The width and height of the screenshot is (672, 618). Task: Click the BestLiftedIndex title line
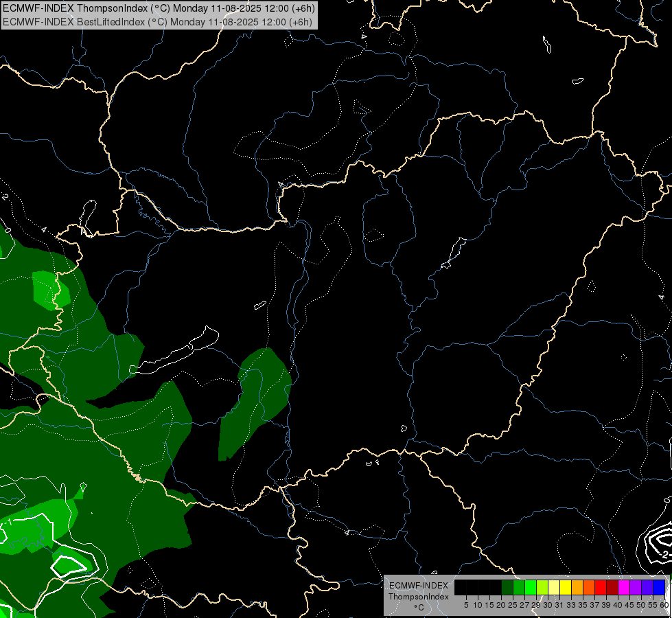tap(157, 22)
